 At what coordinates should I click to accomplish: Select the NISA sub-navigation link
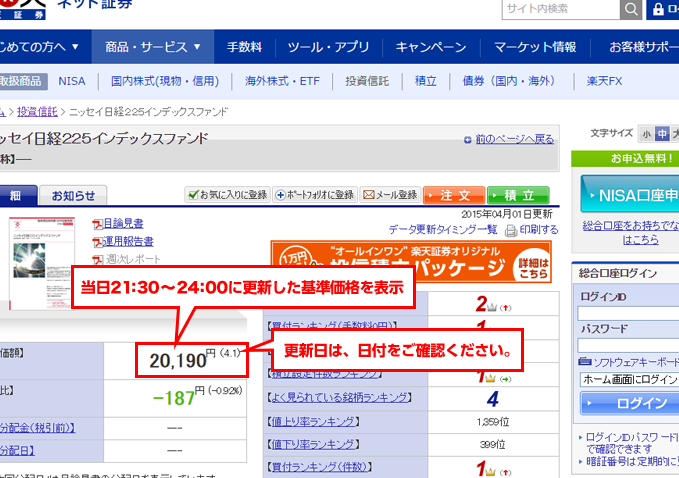click(72, 81)
